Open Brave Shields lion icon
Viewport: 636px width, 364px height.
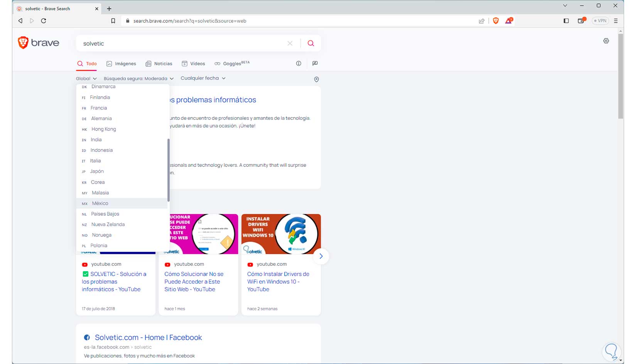(x=496, y=21)
